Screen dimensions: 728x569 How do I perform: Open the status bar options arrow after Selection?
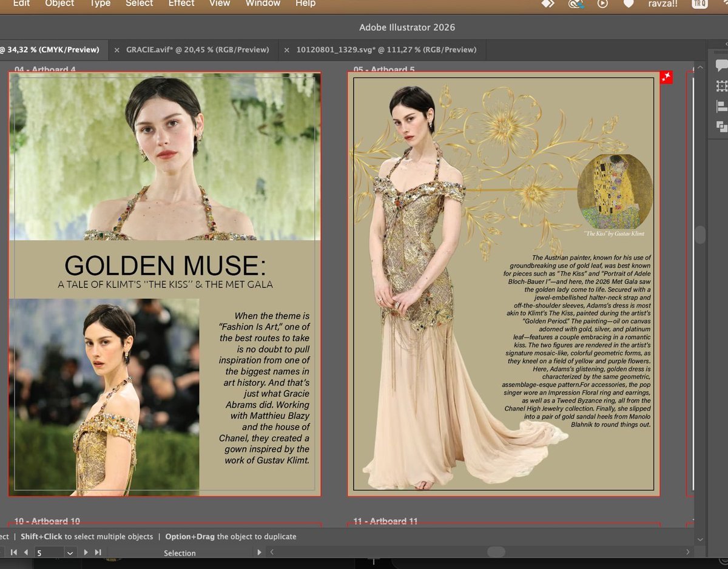click(x=260, y=553)
